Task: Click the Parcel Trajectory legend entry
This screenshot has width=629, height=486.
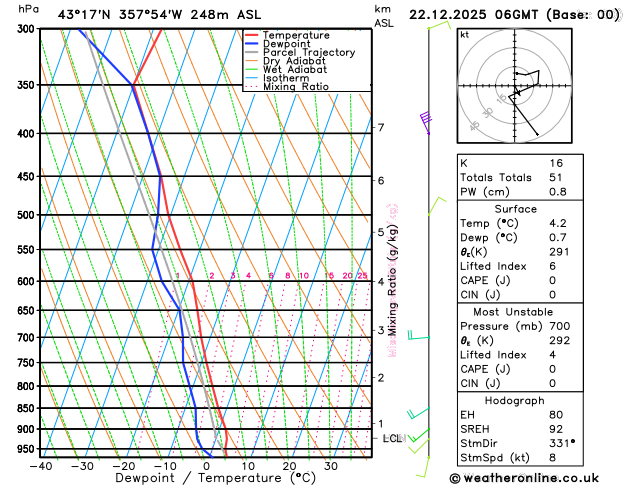Action: point(300,53)
